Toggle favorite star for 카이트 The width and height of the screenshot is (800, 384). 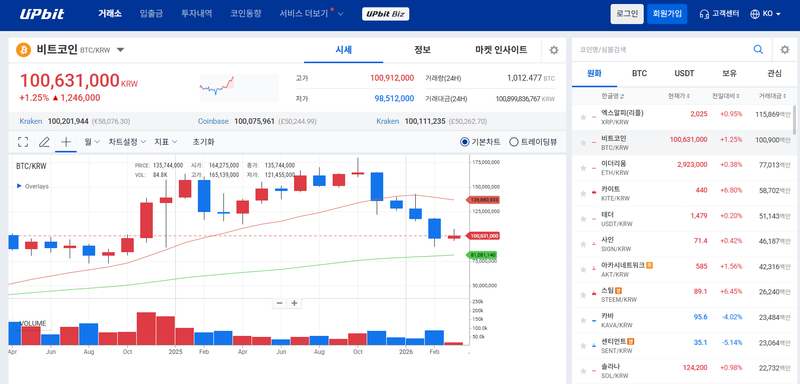coord(583,194)
